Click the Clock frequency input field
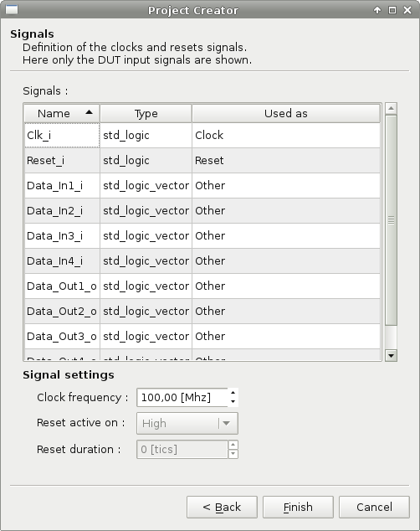420x531 pixels. coord(182,397)
